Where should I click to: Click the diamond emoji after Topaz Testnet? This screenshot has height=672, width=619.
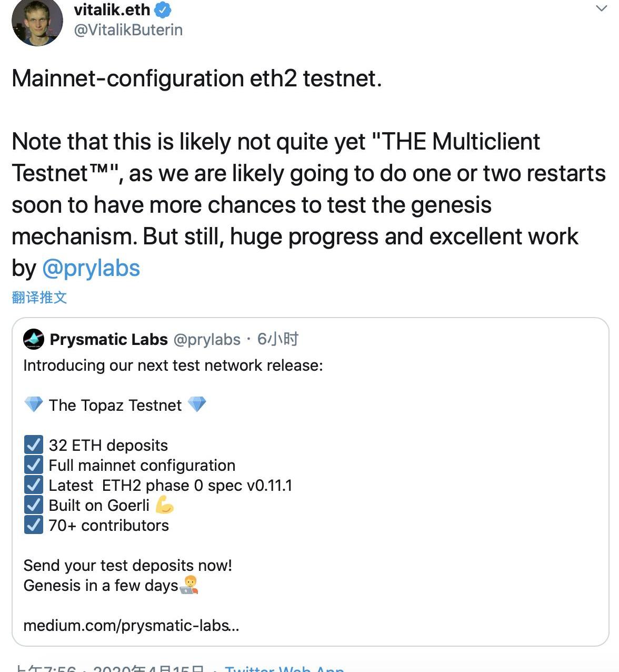coord(197,404)
